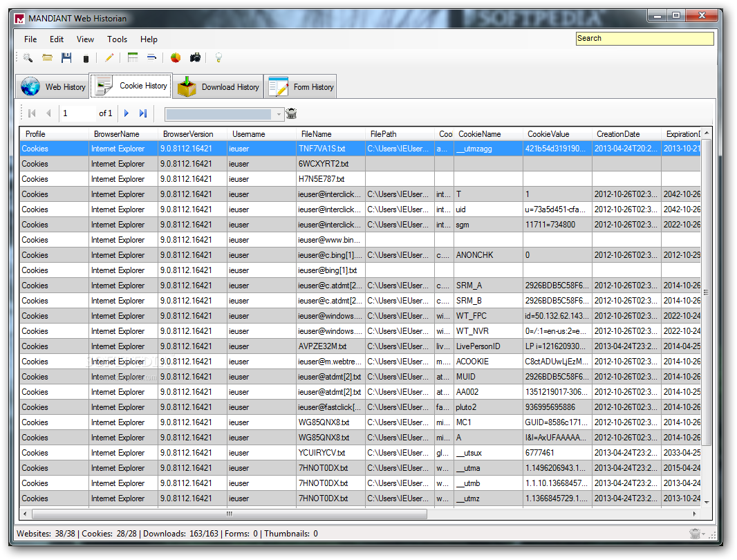Screen dimensions: 737x560
Task: Click cookie value 936995695886
Action: [557, 407]
